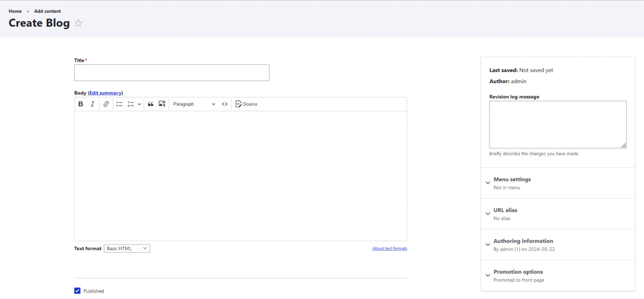644x299 pixels.
Task: Expand Promotion options section
Action: click(x=558, y=275)
